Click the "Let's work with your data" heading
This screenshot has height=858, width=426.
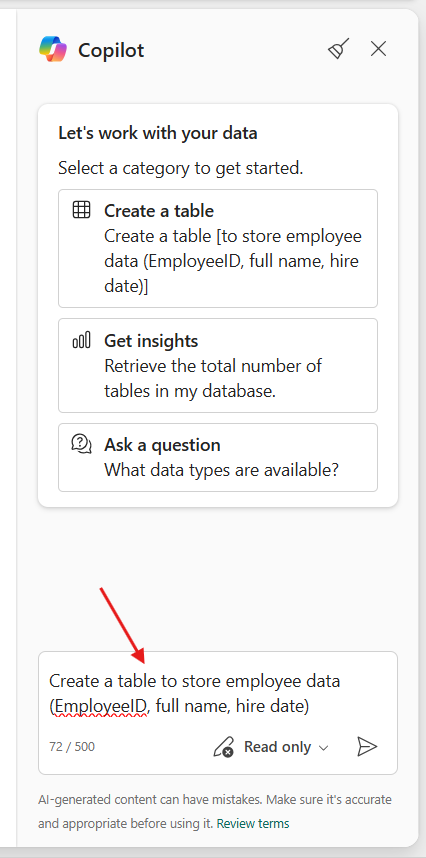coord(157,133)
